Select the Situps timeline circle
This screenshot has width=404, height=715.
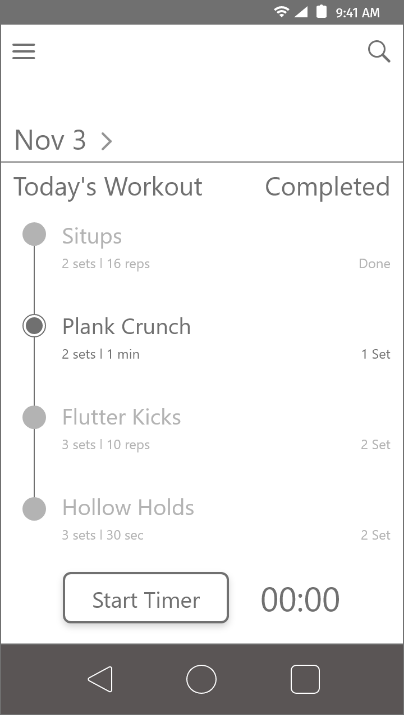(34, 234)
